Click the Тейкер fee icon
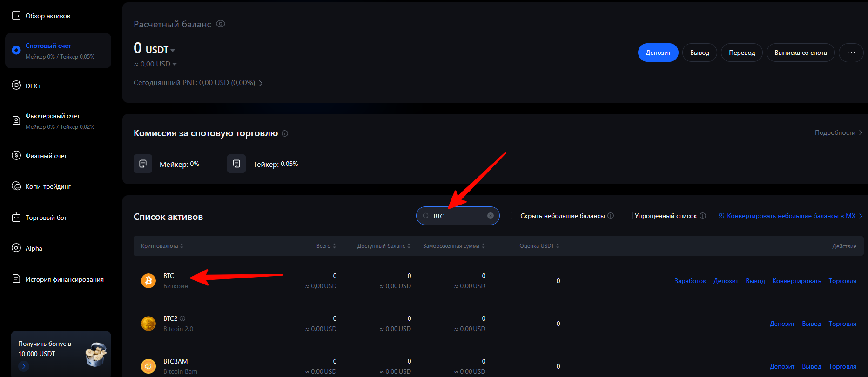This screenshot has width=868, height=377. 236,164
